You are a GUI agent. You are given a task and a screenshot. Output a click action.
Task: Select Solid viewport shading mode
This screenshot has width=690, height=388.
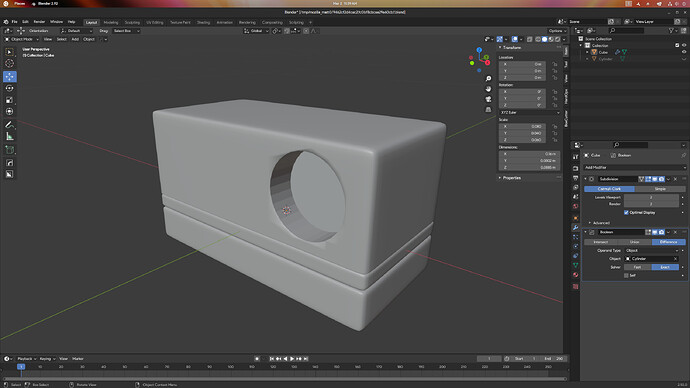coord(544,39)
